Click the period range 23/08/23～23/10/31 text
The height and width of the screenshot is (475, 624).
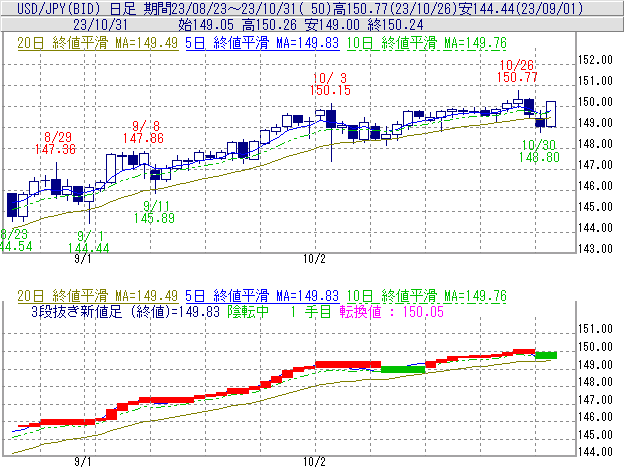240,8
